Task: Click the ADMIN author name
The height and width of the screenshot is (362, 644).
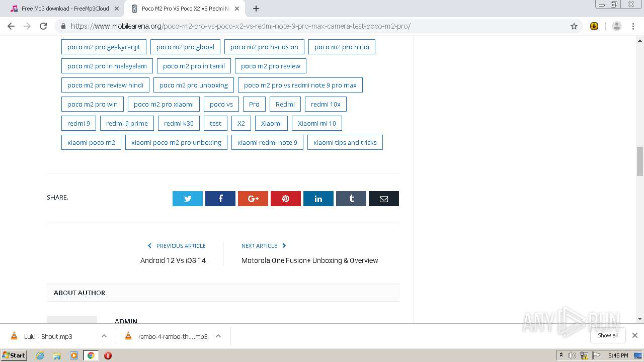Action: pyautogui.click(x=126, y=321)
